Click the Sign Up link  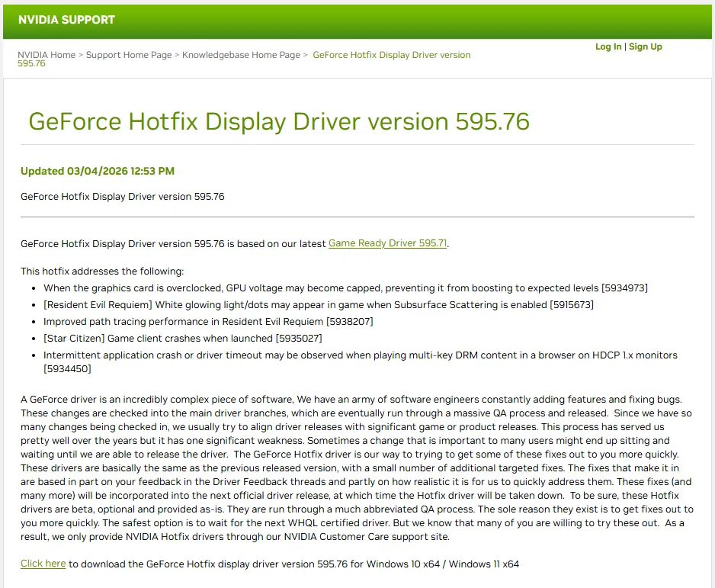point(645,47)
